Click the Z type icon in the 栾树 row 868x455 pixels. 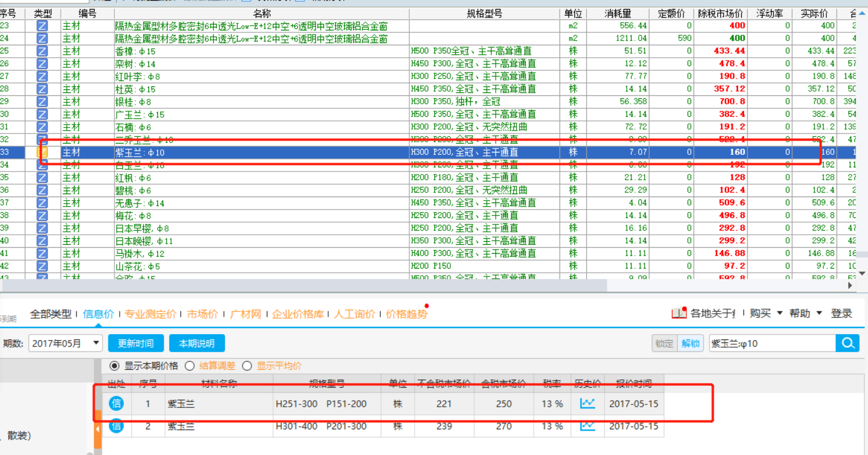coord(42,64)
